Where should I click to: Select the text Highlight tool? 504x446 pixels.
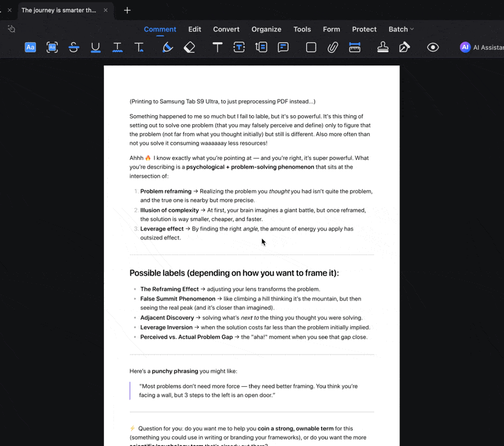click(30, 47)
